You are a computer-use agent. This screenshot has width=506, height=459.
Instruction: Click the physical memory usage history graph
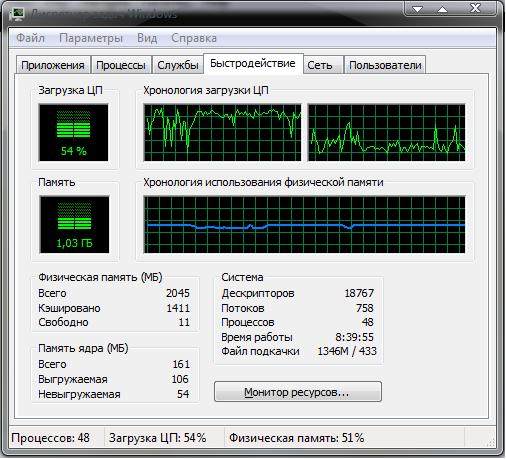[x=304, y=224]
